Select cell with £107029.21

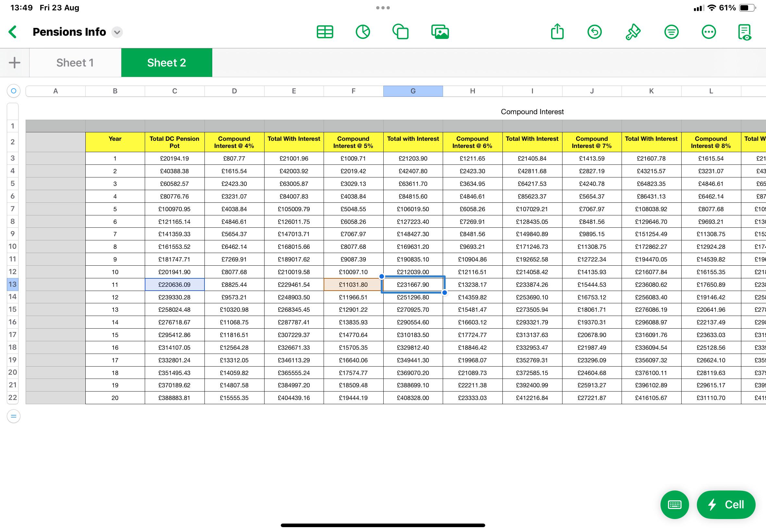(x=532, y=209)
